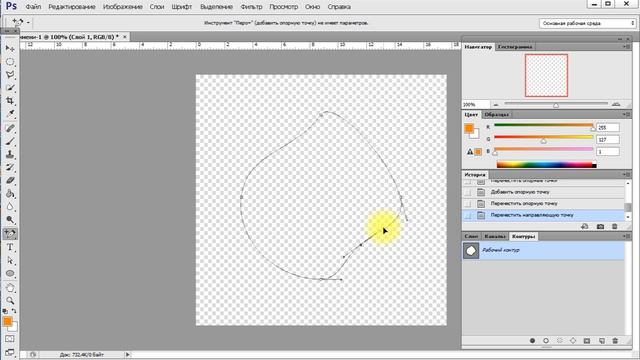Open the Фильтр menu
640x360 pixels.
[x=251, y=7]
